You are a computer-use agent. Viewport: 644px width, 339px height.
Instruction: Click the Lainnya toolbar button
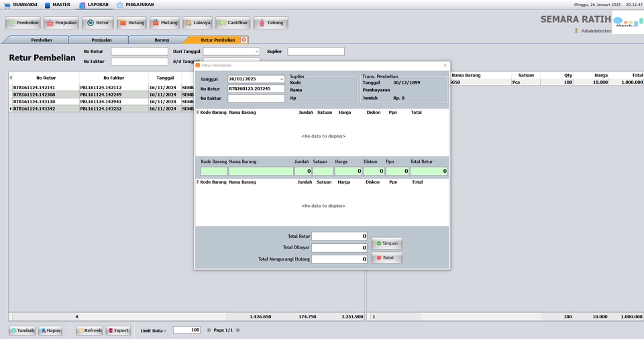point(197,23)
